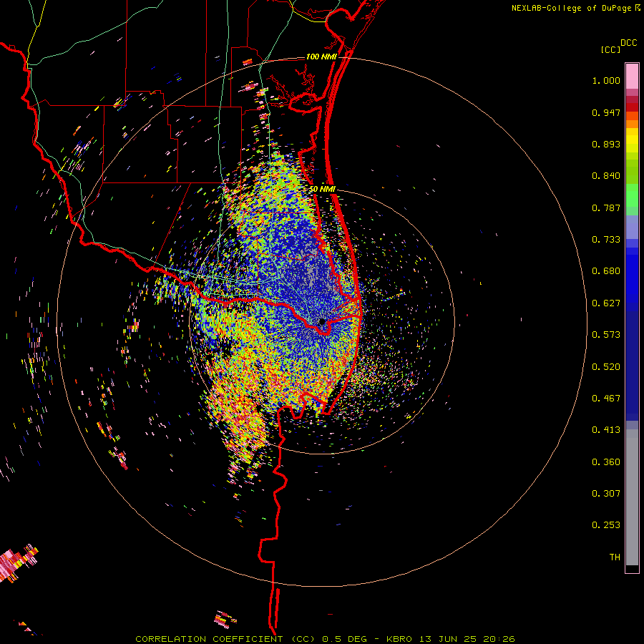644x644 pixels.
Task: Click the 0.840 legend value
Action: pos(606,176)
